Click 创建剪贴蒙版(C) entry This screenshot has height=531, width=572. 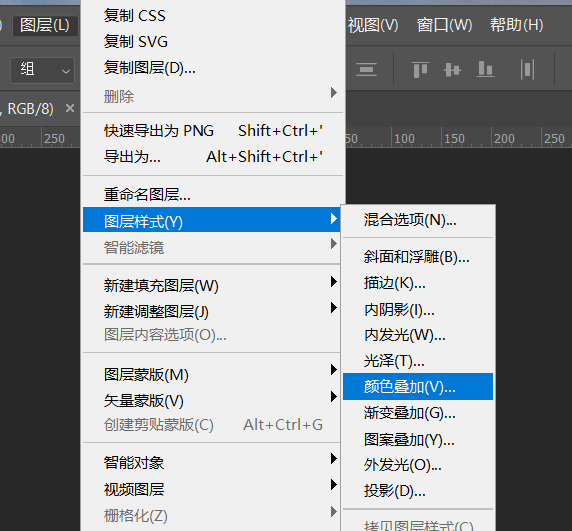click(212, 425)
